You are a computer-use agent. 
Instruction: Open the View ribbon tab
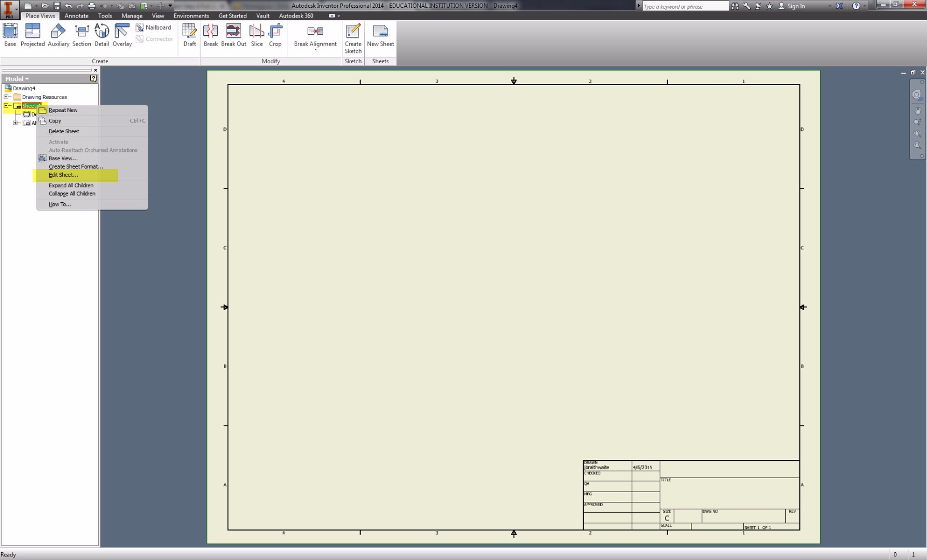click(x=158, y=16)
